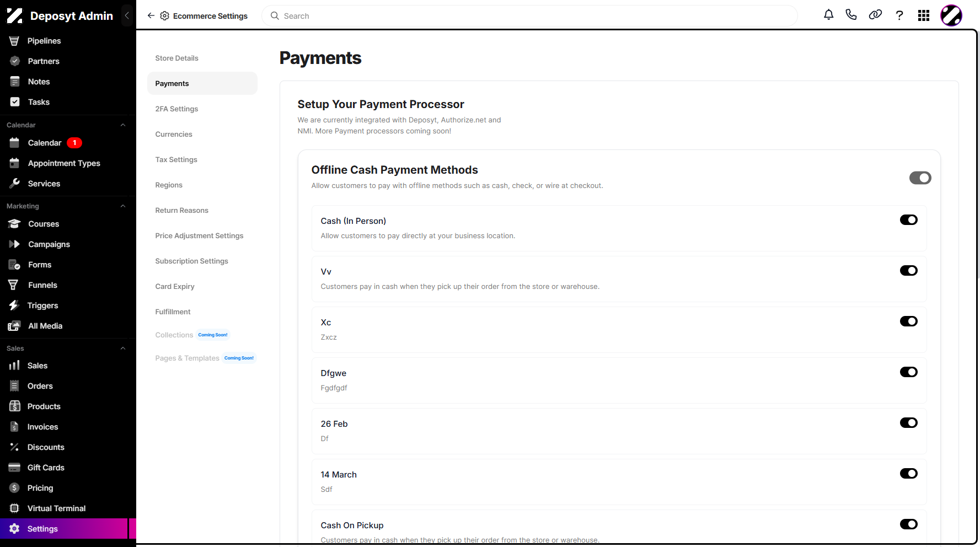Collapse the sidebar with chevron button

(127, 15)
